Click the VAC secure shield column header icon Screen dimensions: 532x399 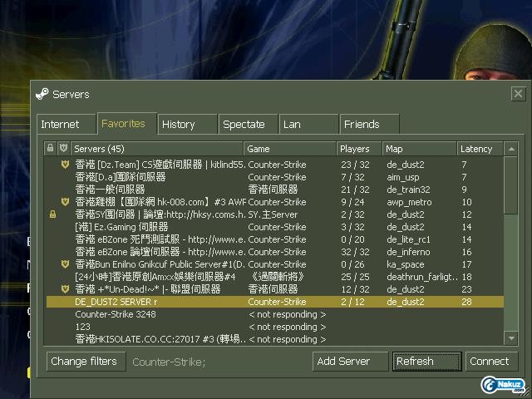click(64, 149)
